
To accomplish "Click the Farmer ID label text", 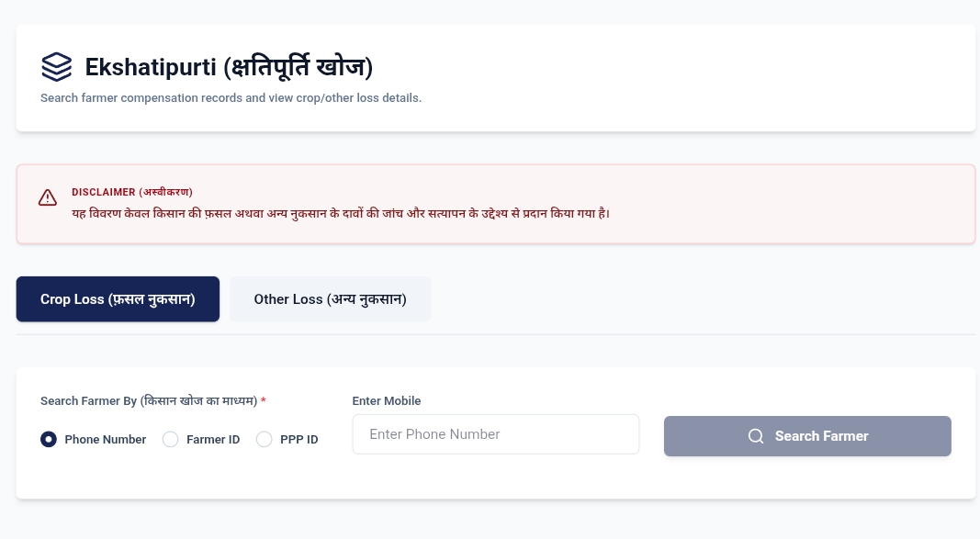I will pyautogui.click(x=213, y=440).
